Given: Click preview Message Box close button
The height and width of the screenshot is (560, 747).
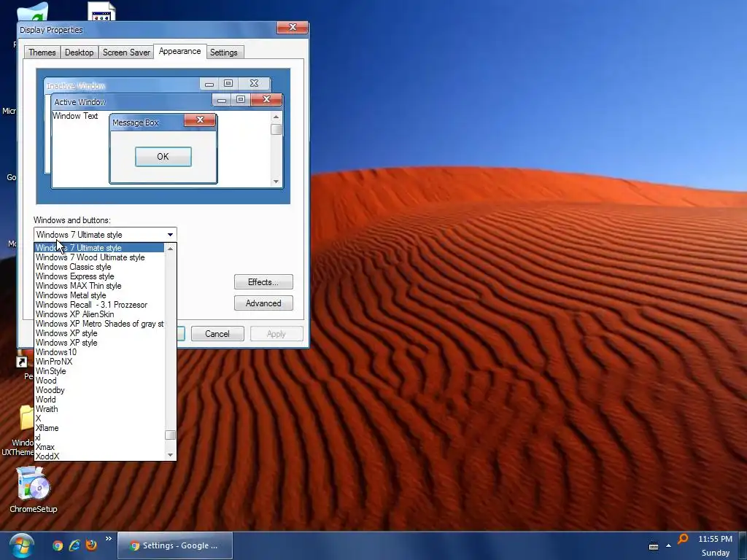Looking at the screenshot, I should [200, 120].
